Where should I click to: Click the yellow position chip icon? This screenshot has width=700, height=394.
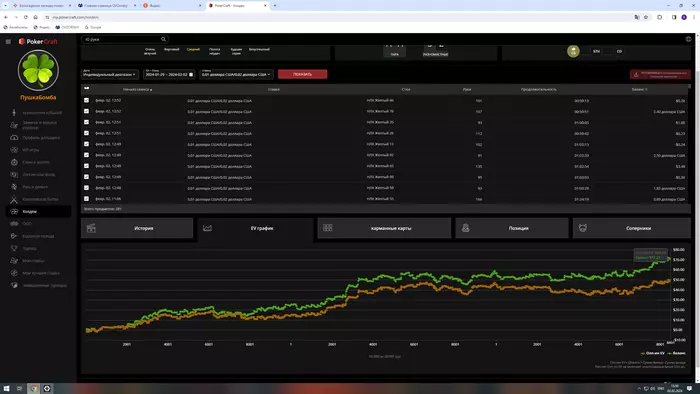pos(573,51)
